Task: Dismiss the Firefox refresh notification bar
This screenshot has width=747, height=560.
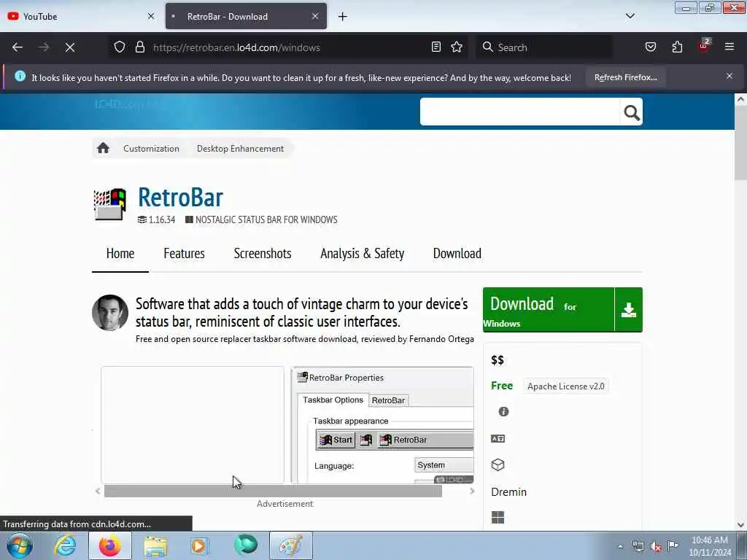Action: click(729, 76)
